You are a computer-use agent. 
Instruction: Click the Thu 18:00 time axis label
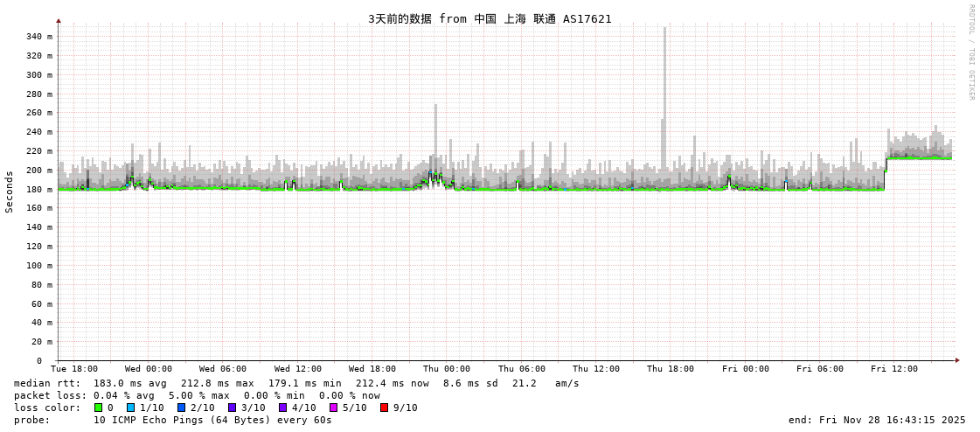click(671, 369)
